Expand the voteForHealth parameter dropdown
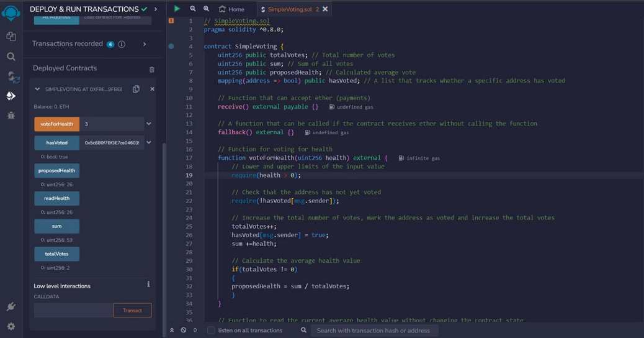The image size is (644, 338). (x=149, y=124)
